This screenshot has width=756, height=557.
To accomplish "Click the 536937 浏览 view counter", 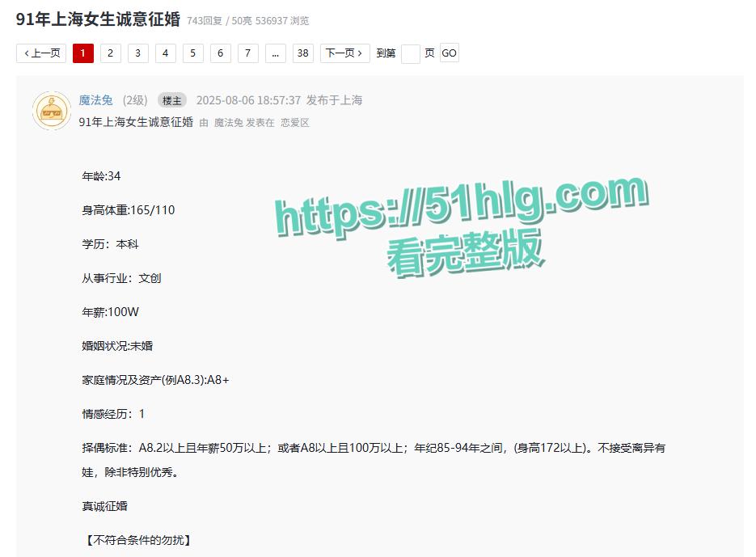I will 285,21.
